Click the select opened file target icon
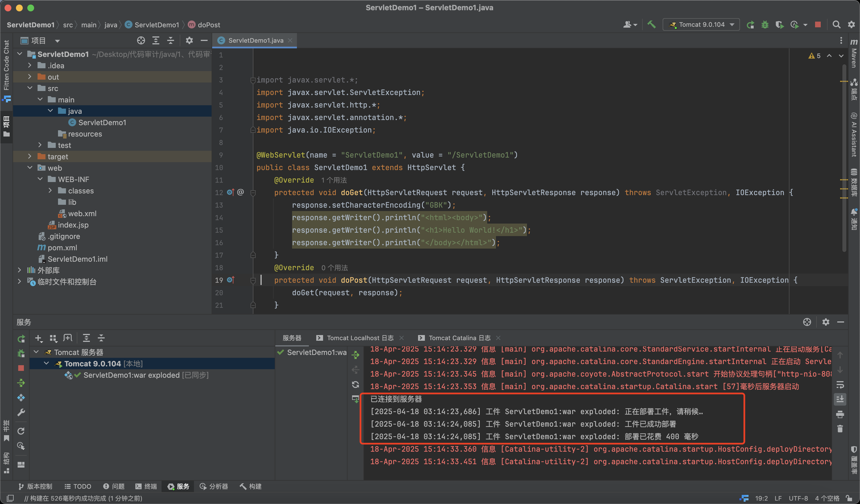Screen dimensions: 860x504 (141, 41)
